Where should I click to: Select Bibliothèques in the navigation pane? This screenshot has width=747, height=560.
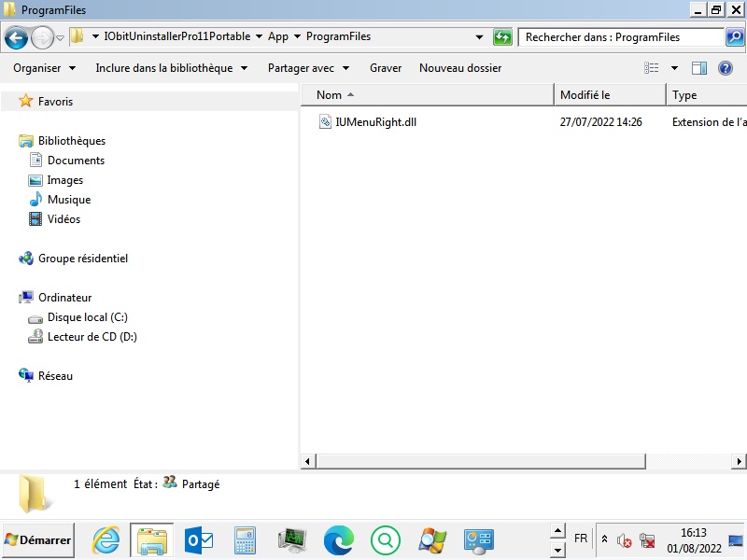(72, 141)
